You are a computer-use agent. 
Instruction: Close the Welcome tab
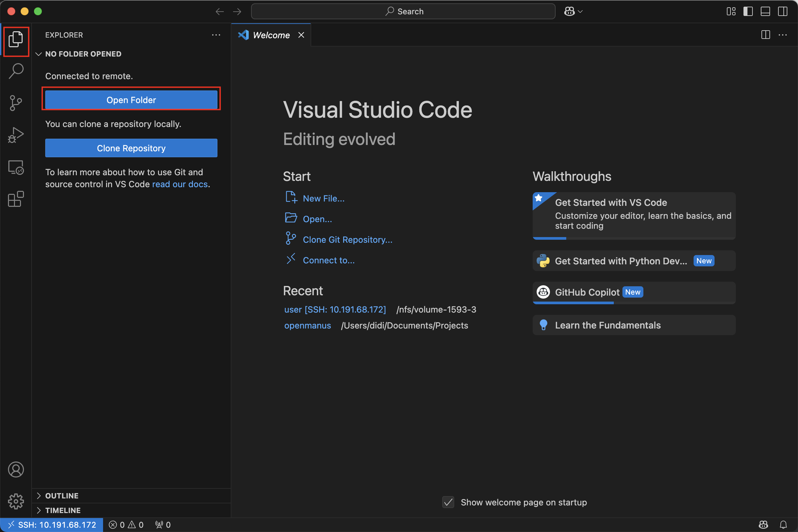pyautogui.click(x=301, y=35)
